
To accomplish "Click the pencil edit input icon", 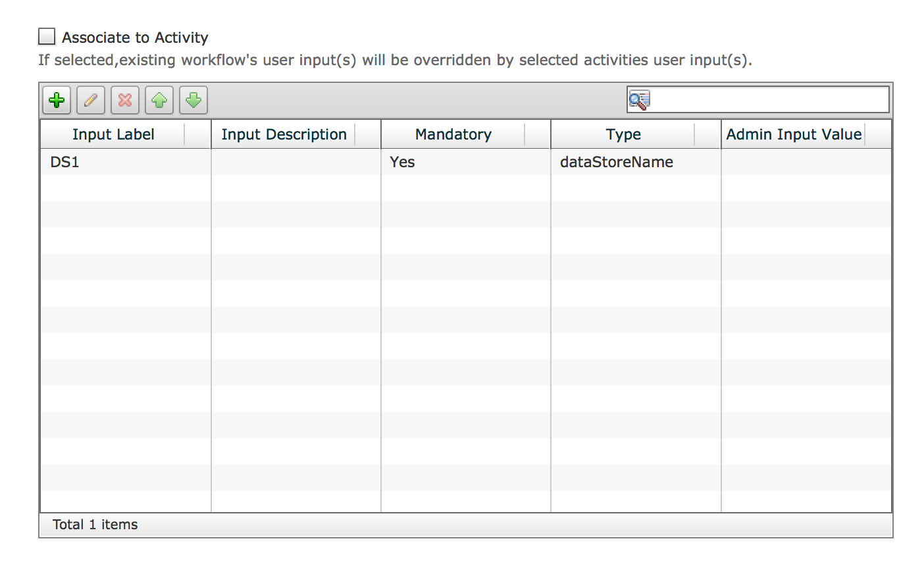I will pos(91,101).
